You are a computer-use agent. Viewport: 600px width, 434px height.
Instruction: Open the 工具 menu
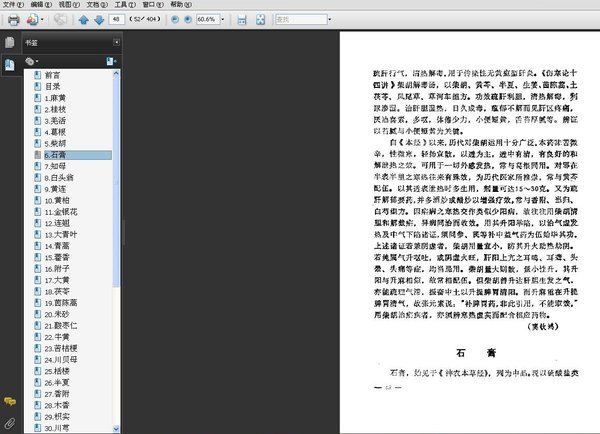(x=125, y=5)
